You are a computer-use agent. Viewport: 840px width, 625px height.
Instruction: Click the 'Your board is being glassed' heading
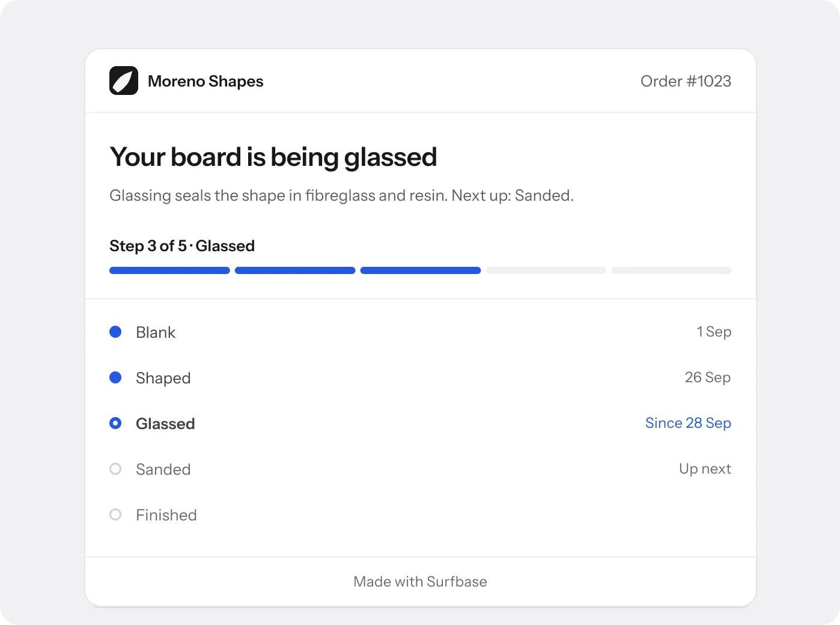pos(273,157)
